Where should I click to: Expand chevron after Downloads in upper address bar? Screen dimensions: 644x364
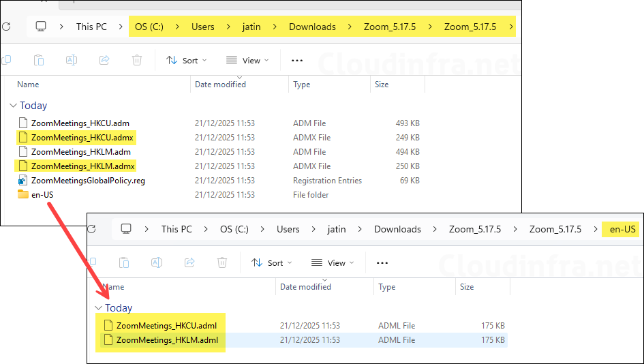click(x=350, y=27)
